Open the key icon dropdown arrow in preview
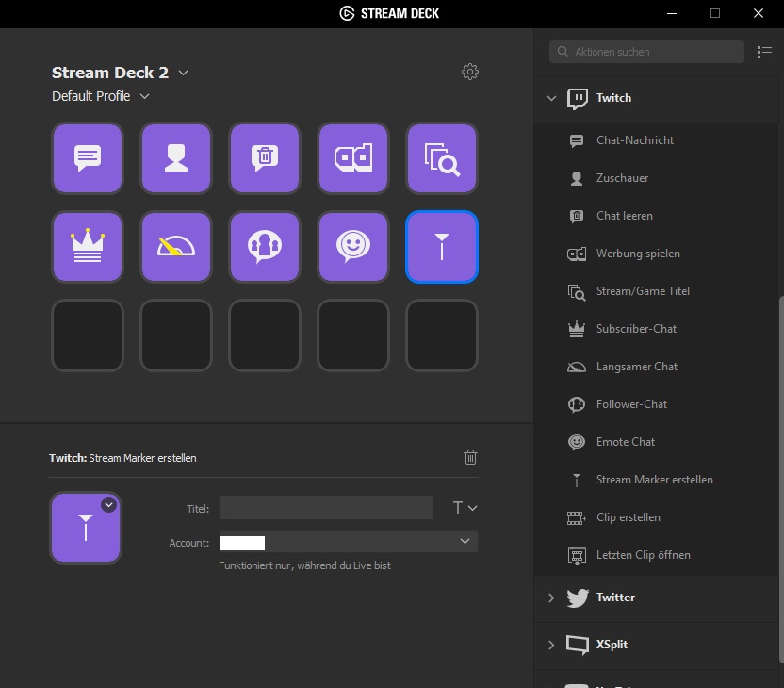784x688 pixels. click(x=109, y=505)
